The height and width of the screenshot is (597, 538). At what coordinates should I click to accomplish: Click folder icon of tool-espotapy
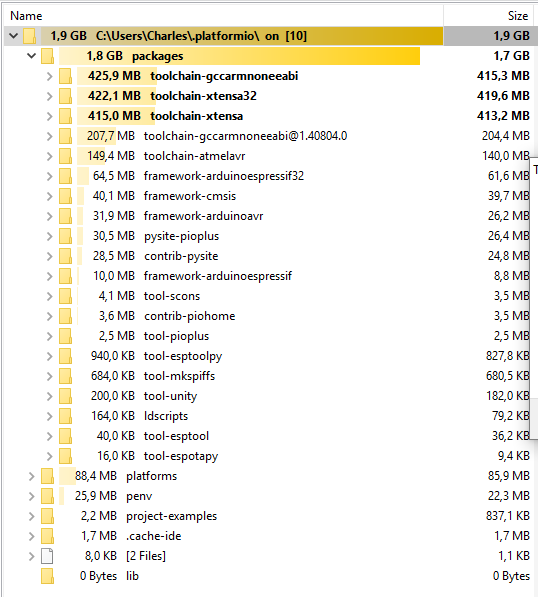coord(65,456)
